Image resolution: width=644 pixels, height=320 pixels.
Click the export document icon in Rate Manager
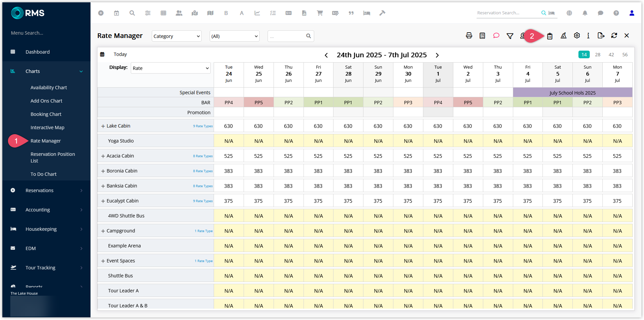601,36
